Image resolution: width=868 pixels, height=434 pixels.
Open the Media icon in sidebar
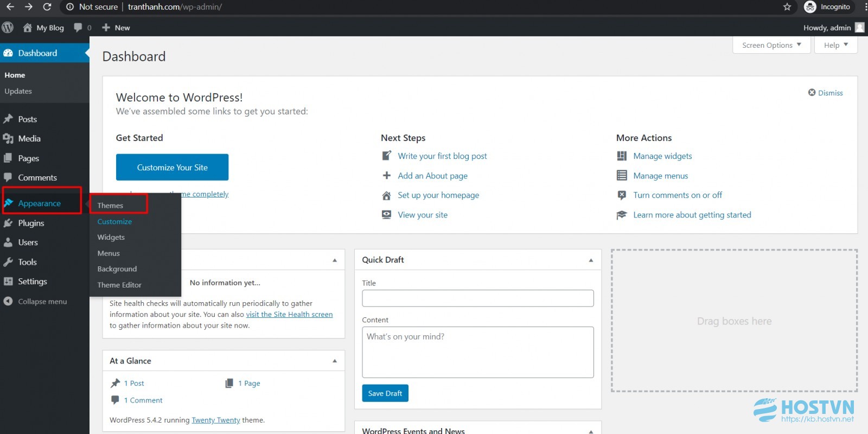[x=8, y=138]
